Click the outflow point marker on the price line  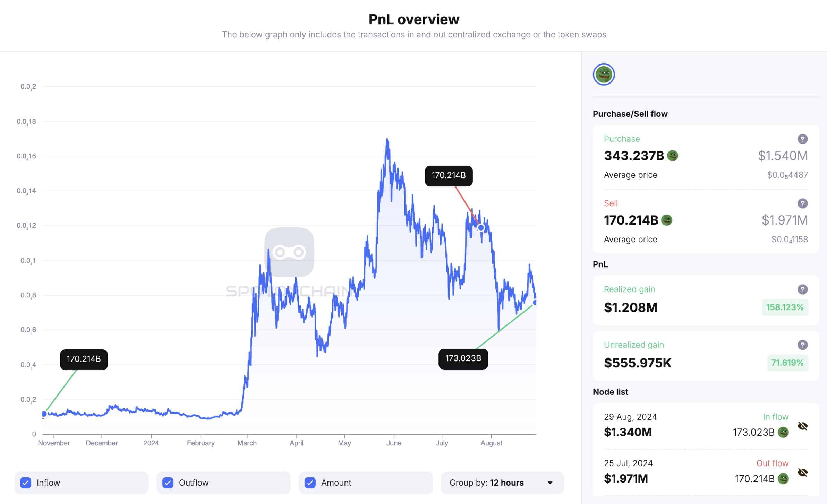tap(481, 228)
